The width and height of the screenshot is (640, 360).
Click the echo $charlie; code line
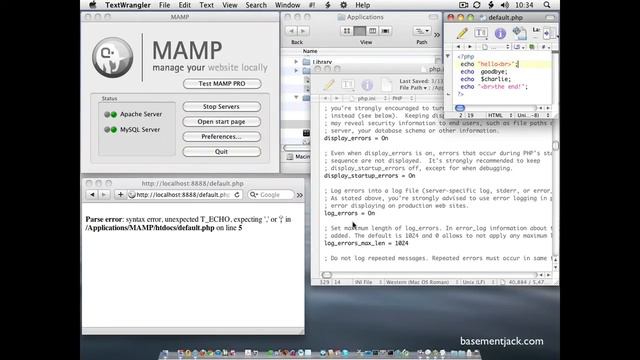pos(486,79)
